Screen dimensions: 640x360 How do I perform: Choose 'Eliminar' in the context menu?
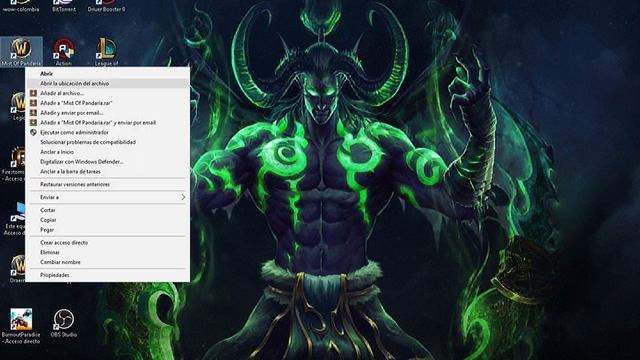tap(108, 252)
